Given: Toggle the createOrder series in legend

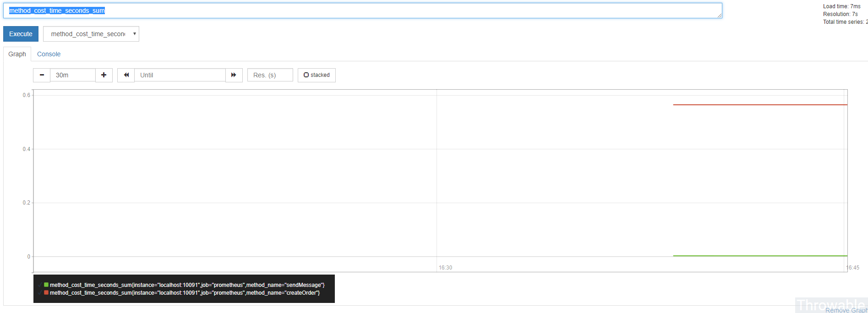Looking at the screenshot, I should point(185,293).
